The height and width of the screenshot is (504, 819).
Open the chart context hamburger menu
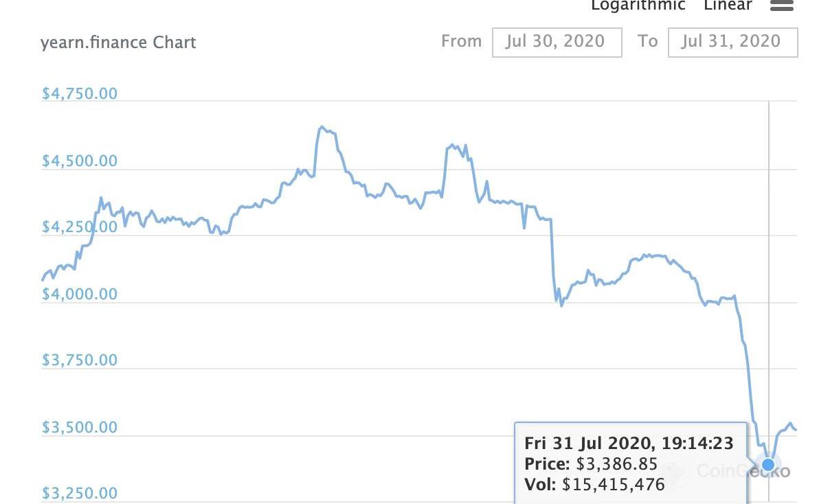[x=782, y=5]
